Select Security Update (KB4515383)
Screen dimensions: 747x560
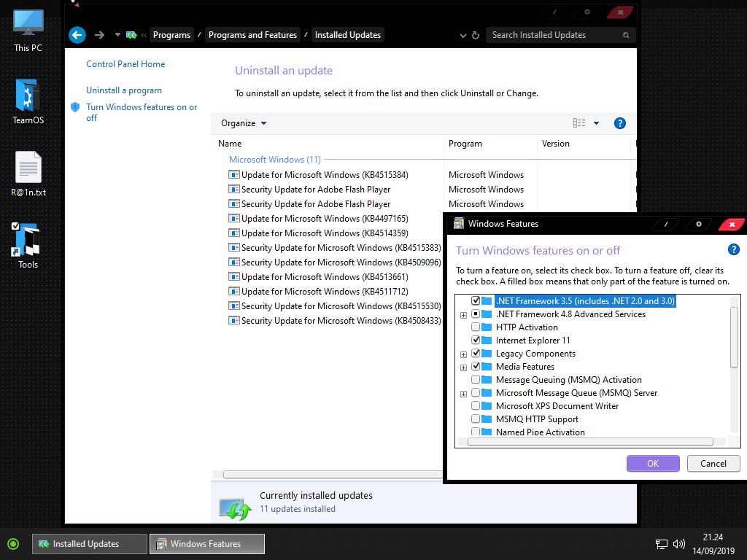click(334, 248)
